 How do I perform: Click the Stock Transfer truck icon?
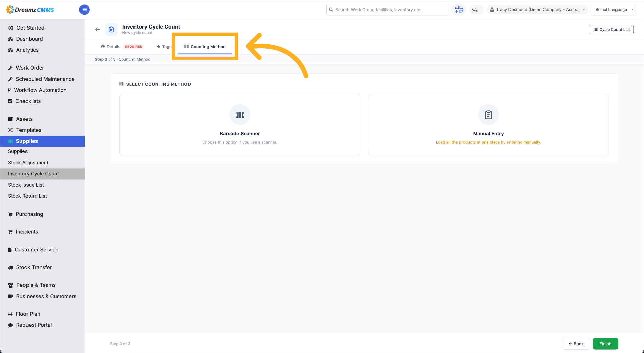click(10, 268)
